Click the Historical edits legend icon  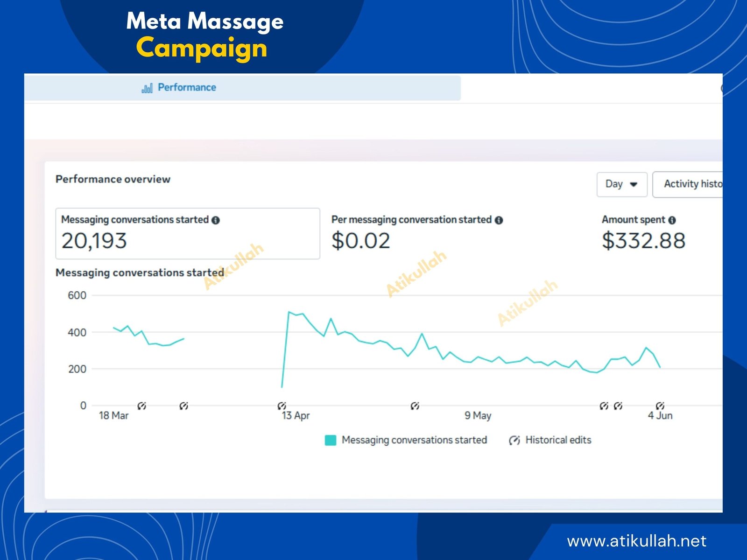(514, 440)
